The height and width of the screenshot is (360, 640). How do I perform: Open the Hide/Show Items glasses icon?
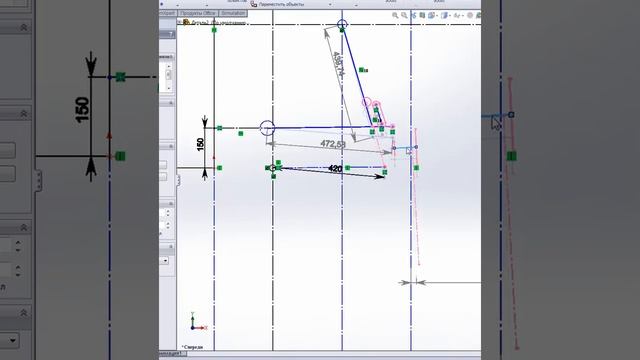pyautogui.click(x=458, y=15)
